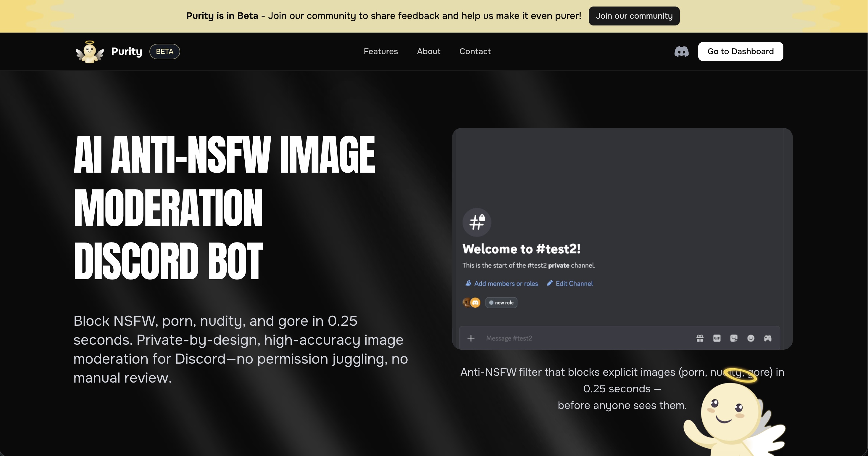Screen dimensions: 868x456
Task: Open the About nav item
Action: point(428,52)
